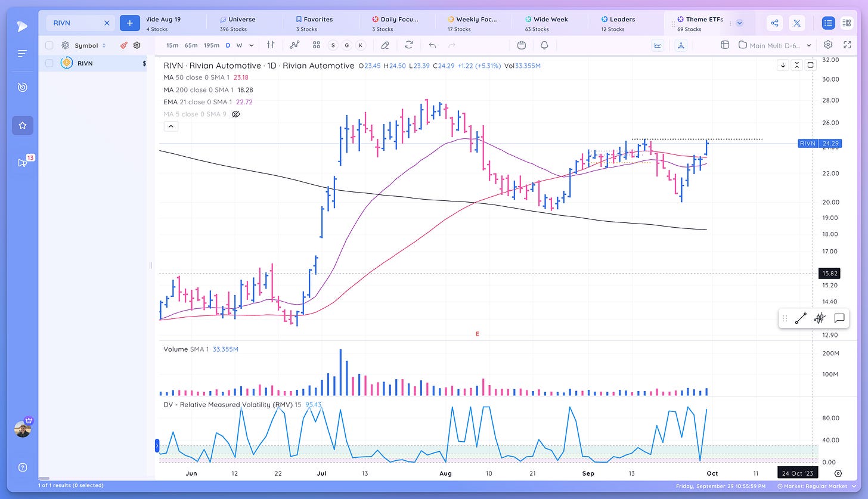Switch to the 195m timeframe

[x=211, y=45]
